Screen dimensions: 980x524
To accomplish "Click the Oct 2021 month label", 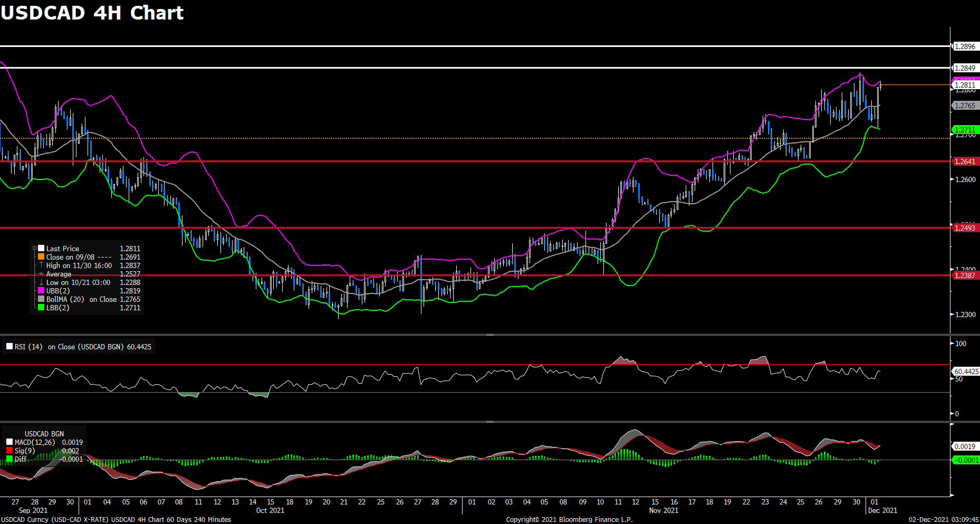I will click(x=270, y=510).
